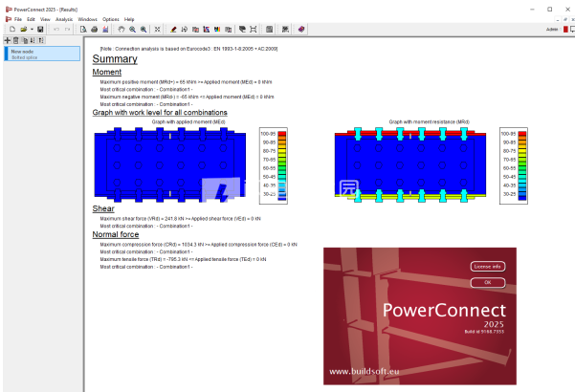This screenshot has width=575, height=392.
Task: Select the 'New node' bolted splice item
Action: 42,54
